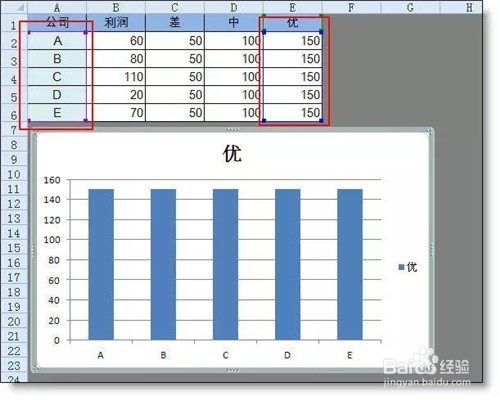The image size is (500, 400).
Task: Click the chart bottom-edge resize handle
Action: point(232,370)
